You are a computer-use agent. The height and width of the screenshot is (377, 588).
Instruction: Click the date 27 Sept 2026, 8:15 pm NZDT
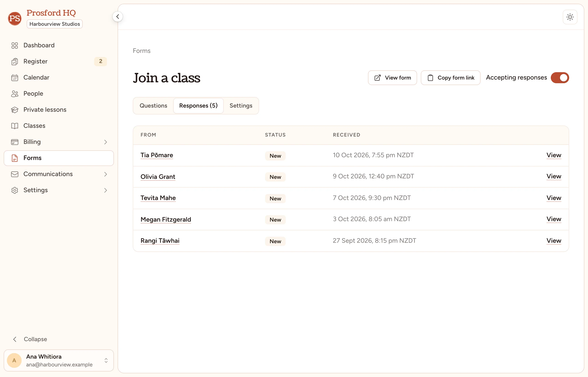coord(374,241)
